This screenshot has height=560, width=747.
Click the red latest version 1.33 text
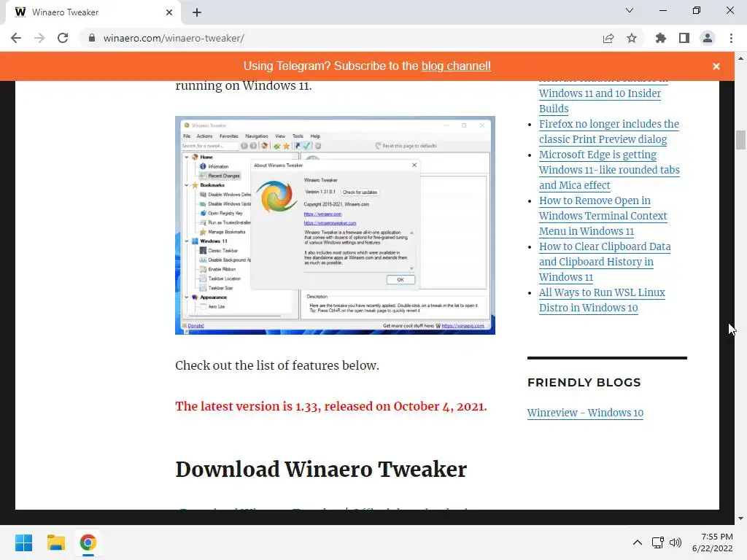331,406
